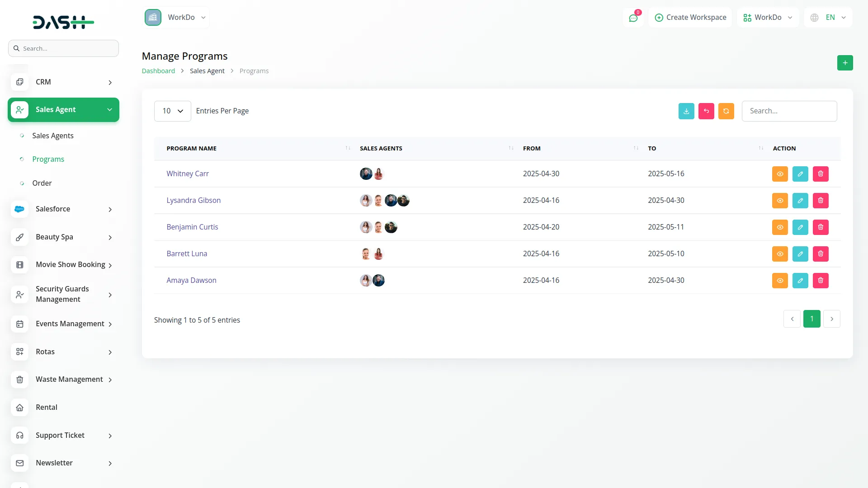868x488 pixels.
Task: View Benjamin Curtis program via eye icon
Action: click(x=779, y=227)
